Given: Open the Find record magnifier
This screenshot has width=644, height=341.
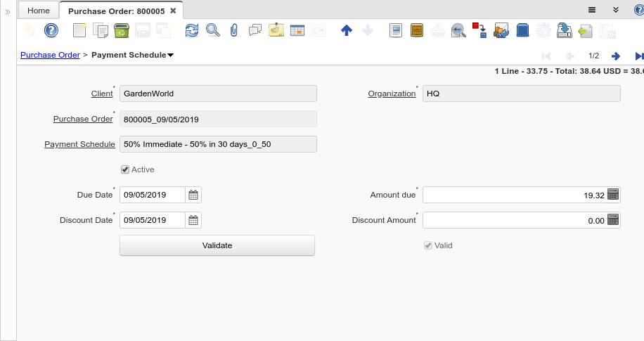Looking at the screenshot, I should point(212,30).
